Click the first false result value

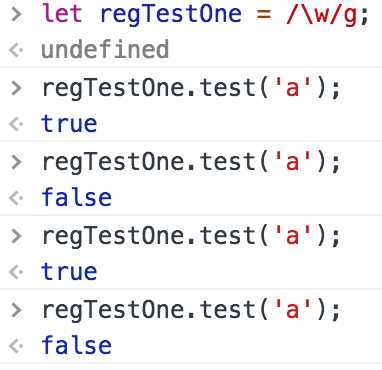coord(77,197)
